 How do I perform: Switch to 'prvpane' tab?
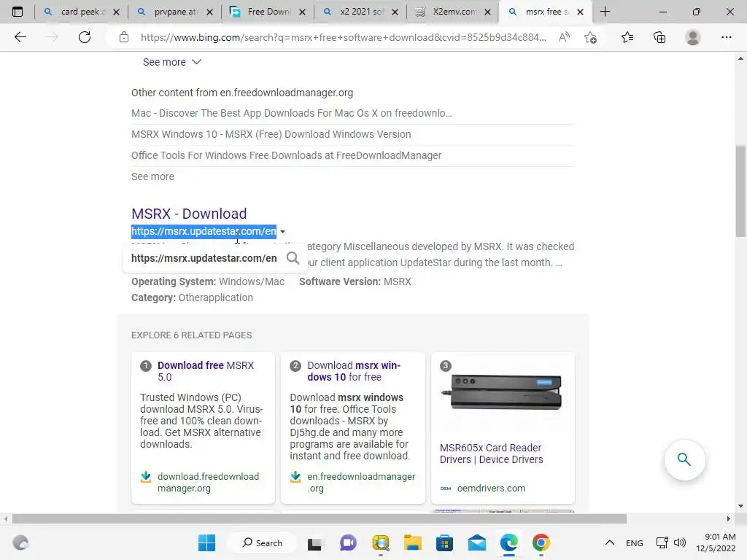174,12
